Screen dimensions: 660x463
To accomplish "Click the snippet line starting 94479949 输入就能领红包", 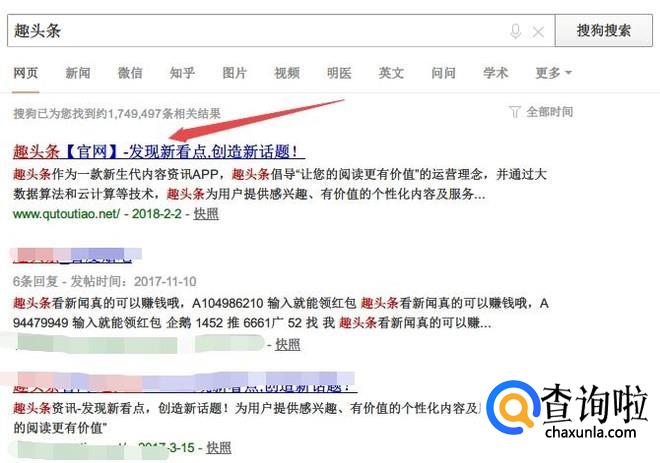I will click(x=252, y=323).
